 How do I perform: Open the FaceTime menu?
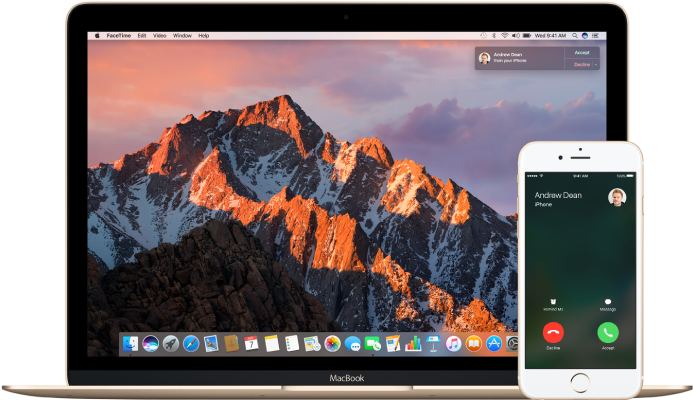pyautogui.click(x=118, y=36)
